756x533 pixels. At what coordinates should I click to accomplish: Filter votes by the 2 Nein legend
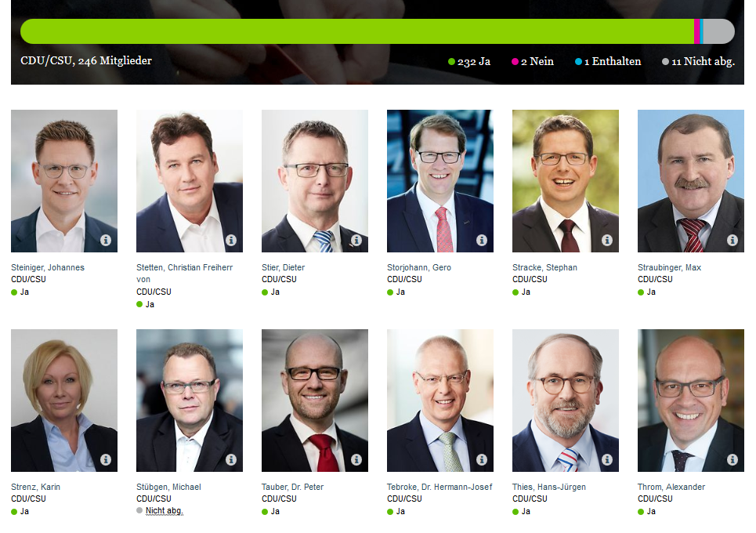point(532,62)
